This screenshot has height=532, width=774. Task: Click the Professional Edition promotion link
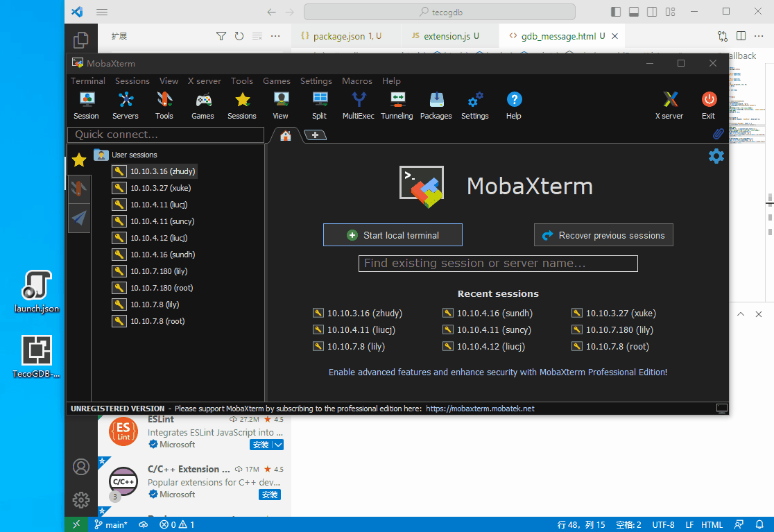[x=498, y=372]
